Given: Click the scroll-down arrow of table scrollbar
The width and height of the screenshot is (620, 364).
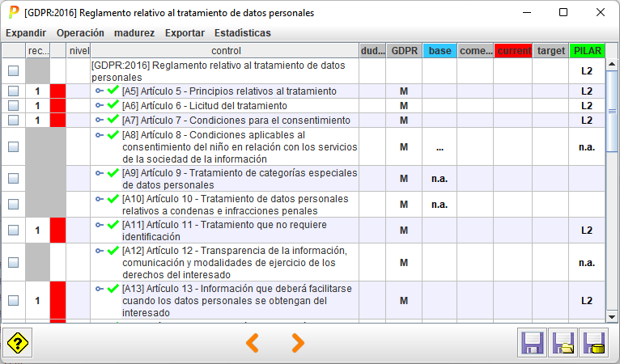Looking at the screenshot, I should (612, 317).
